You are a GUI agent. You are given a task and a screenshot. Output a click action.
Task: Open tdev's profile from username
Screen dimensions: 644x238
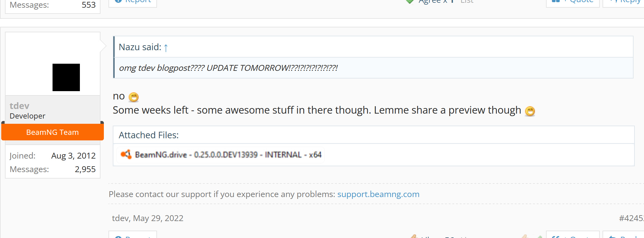[x=19, y=106]
